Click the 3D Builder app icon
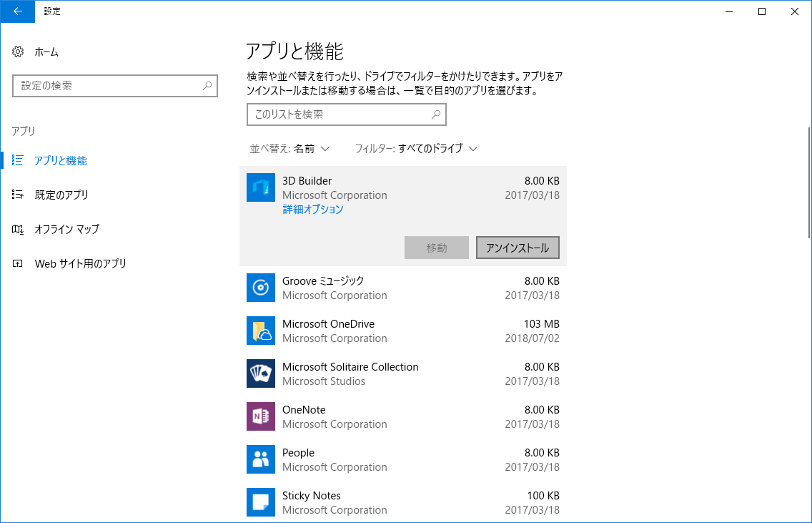Viewport: 812px width, 523px height. coord(260,187)
